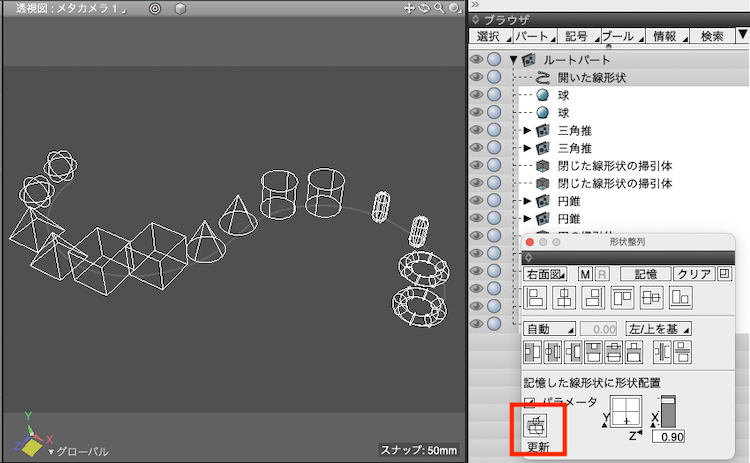The image size is (750, 463).
Task: Click the first align icon in top row
Action: pos(534,298)
